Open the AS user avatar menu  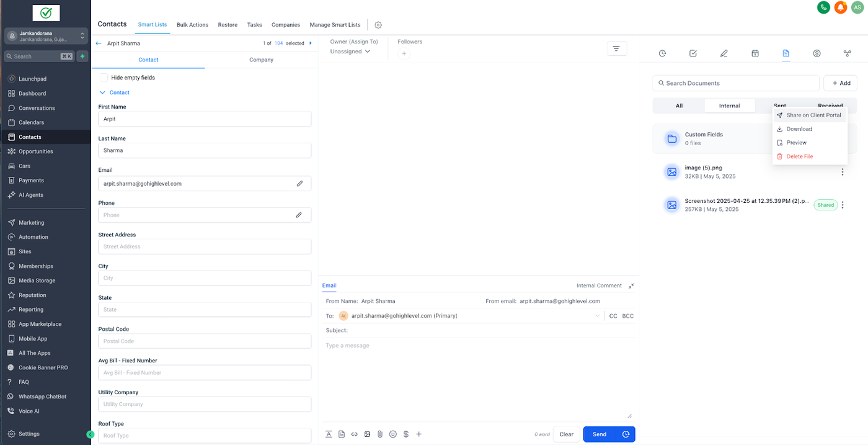(x=857, y=7)
